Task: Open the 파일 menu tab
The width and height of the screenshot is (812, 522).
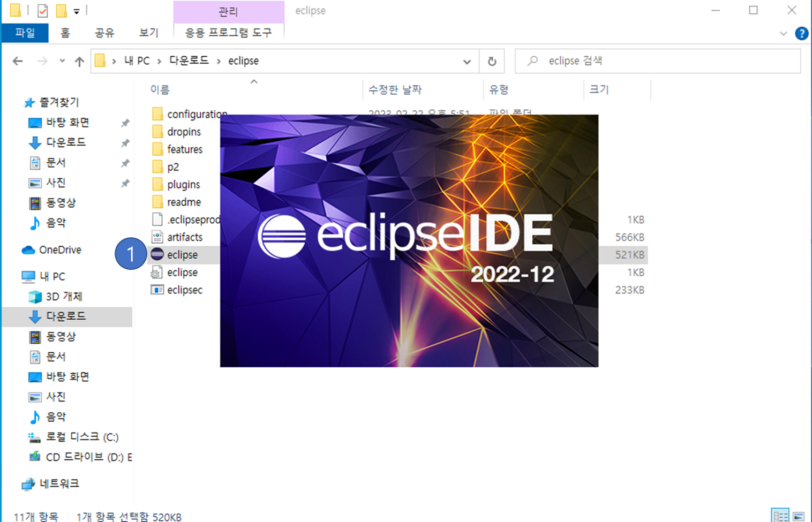Action: [25, 33]
